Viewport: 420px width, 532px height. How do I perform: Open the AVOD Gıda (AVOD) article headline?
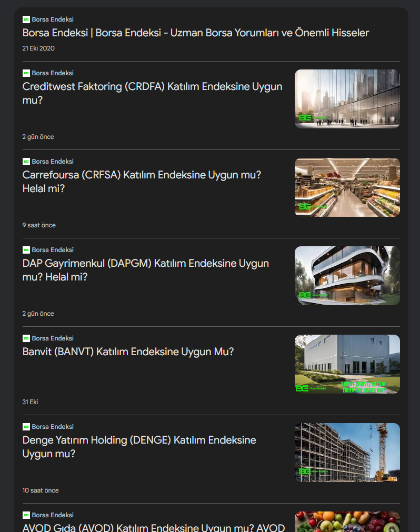[153, 528]
